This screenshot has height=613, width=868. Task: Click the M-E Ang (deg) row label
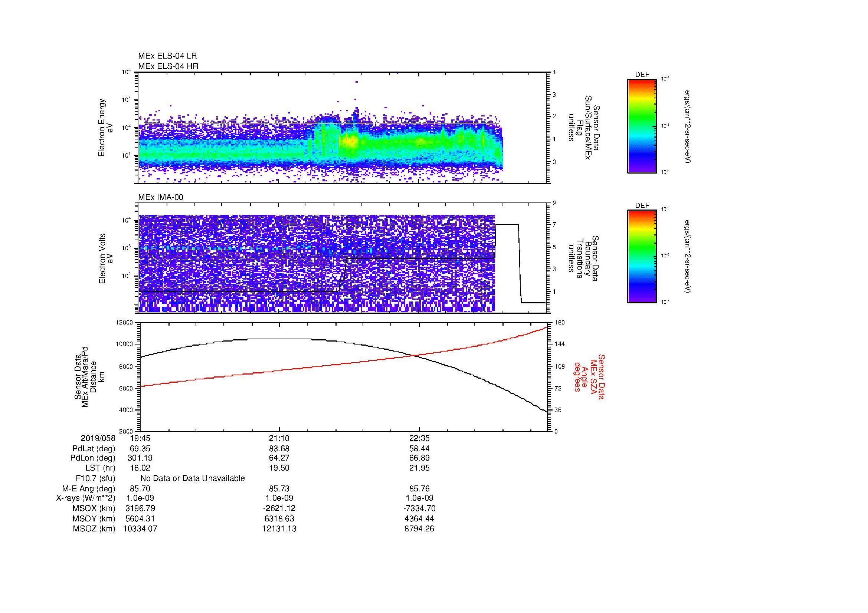coord(88,488)
